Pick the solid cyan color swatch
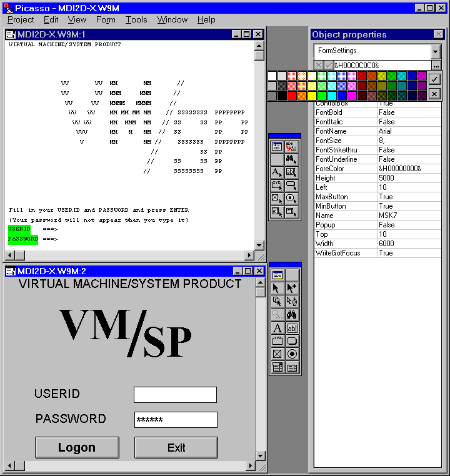450x476 pixels. pyautogui.click(x=332, y=96)
